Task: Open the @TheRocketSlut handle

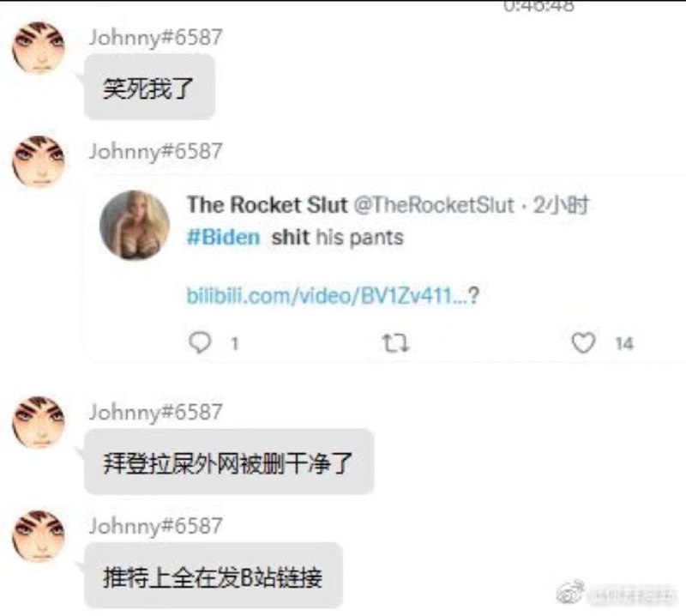Action: (x=434, y=205)
